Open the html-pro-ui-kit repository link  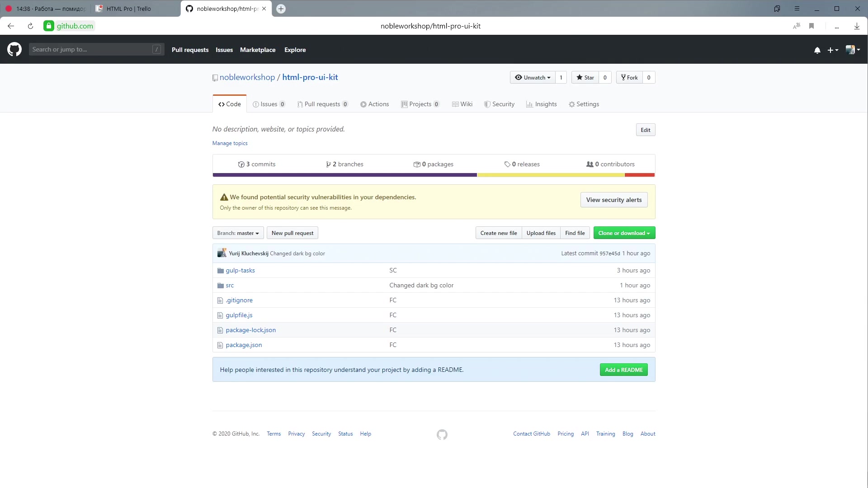(310, 77)
